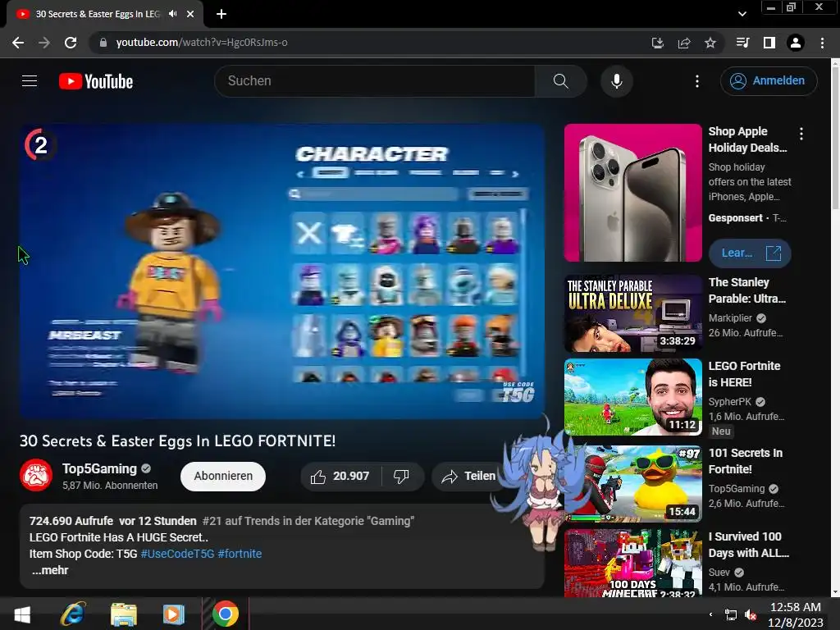Open LEGO Fortnite is HERE! title
The height and width of the screenshot is (630, 840).
coord(744,374)
